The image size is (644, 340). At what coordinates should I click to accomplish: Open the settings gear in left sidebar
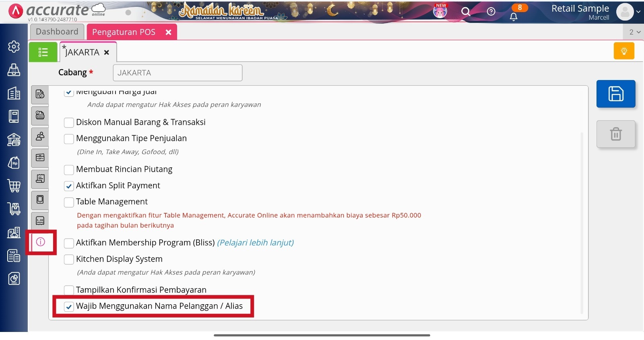click(14, 47)
